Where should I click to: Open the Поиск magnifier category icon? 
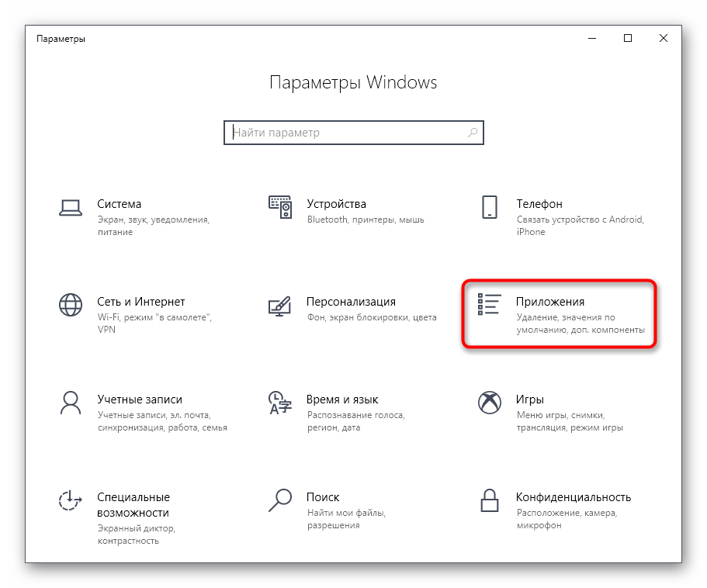coord(280,500)
